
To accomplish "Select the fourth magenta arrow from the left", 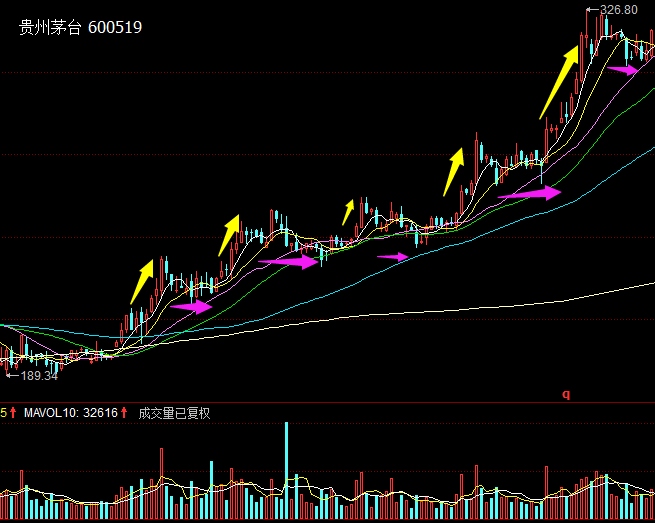I will 530,193.
